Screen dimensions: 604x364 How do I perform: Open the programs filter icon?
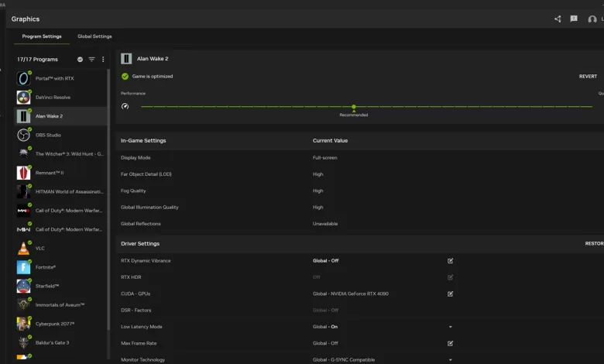coord(91,60)
